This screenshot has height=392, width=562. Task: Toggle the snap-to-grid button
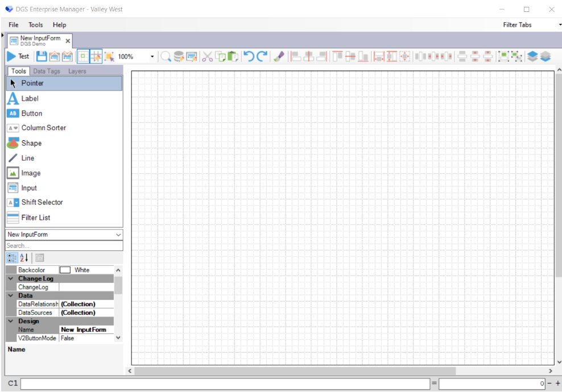(x=97, y=56)
